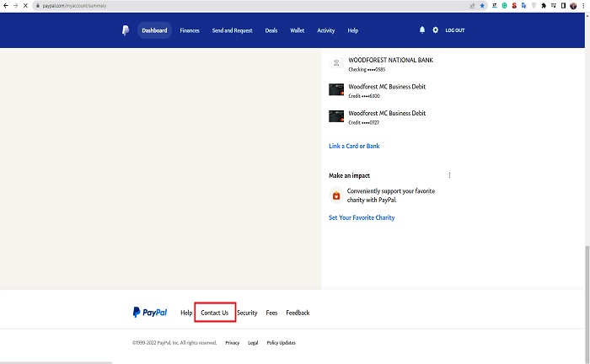
Task: Click the horizontal scrollbar at the bottom
Action: pyautogui.click(x=56, y=362)
